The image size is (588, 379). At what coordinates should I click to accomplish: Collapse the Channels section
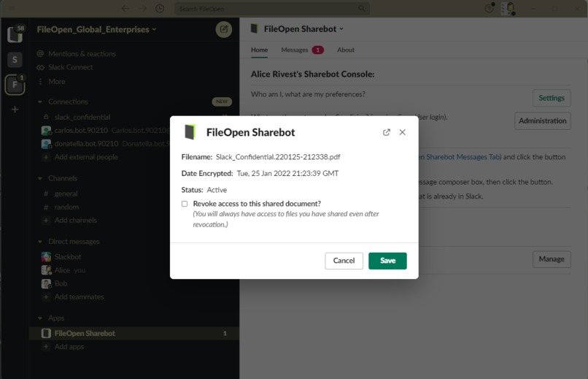[x=40, y=178]
